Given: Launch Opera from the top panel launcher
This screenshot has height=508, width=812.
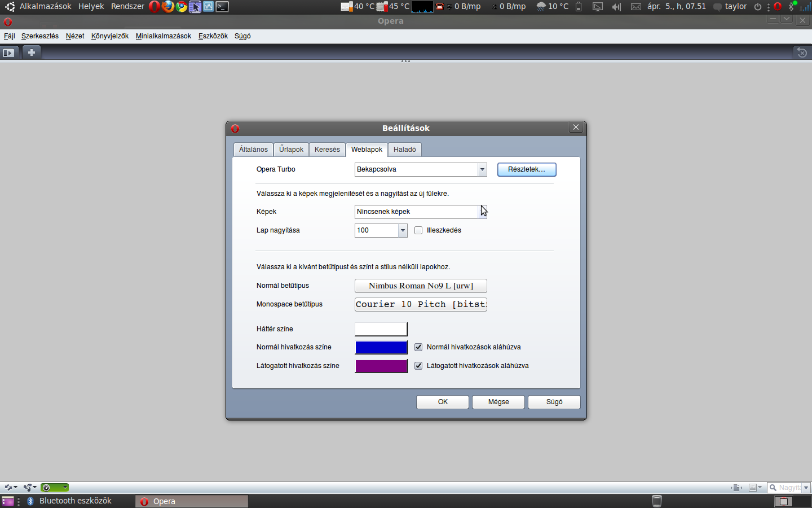Looking at the screenshot, I should (x=155, y=7).
